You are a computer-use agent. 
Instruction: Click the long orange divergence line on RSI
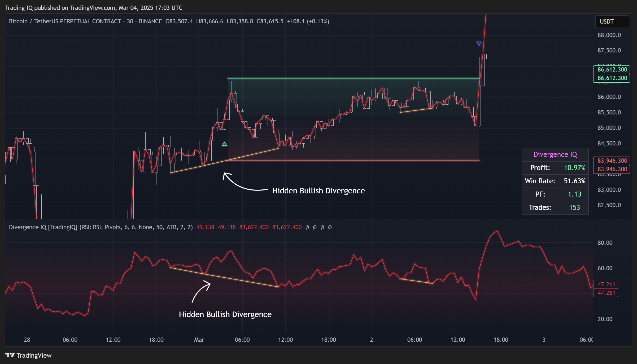click(224, 277)
